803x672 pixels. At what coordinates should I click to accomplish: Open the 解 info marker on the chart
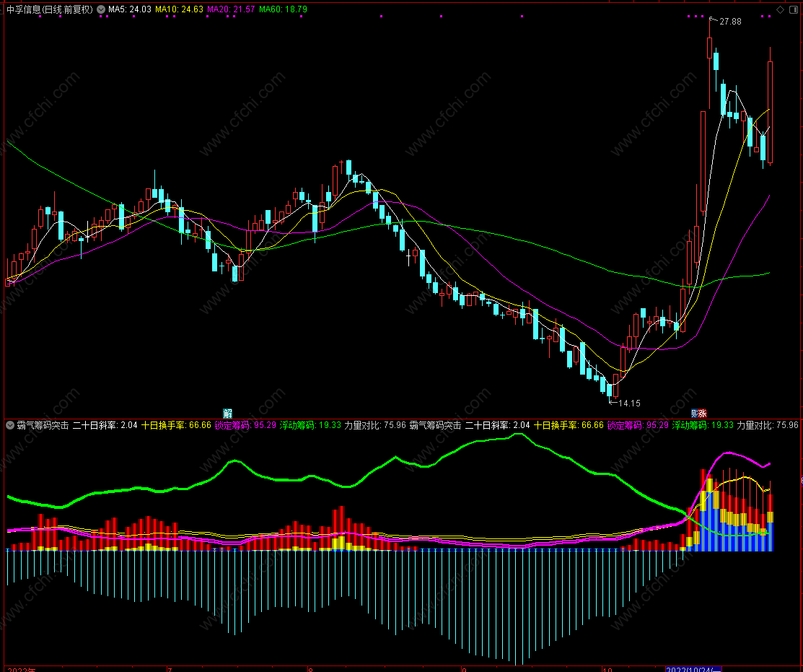coord(228,414)
